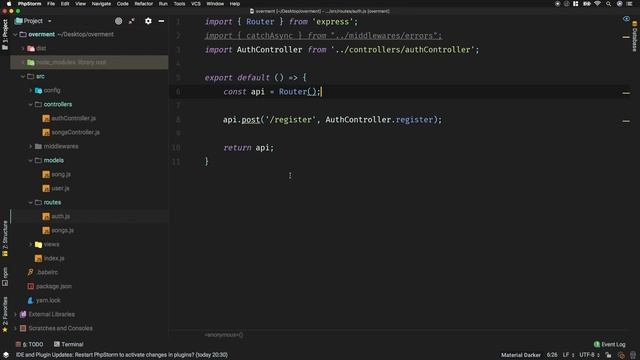Open the Terminal tool window
Image resolution: width=640 pixels, height=360 pixels.
coord(69,344)
